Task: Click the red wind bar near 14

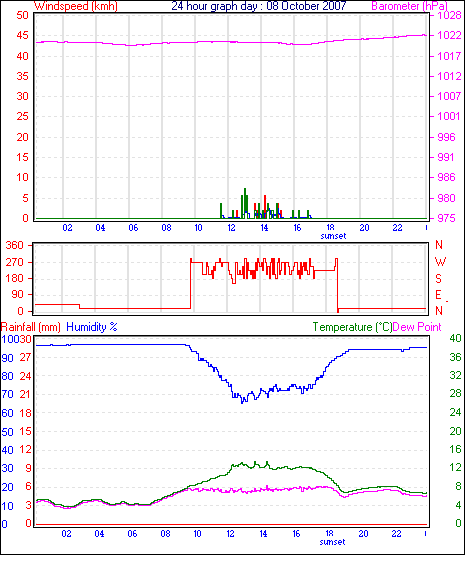Action: click(x=265, y=207)
